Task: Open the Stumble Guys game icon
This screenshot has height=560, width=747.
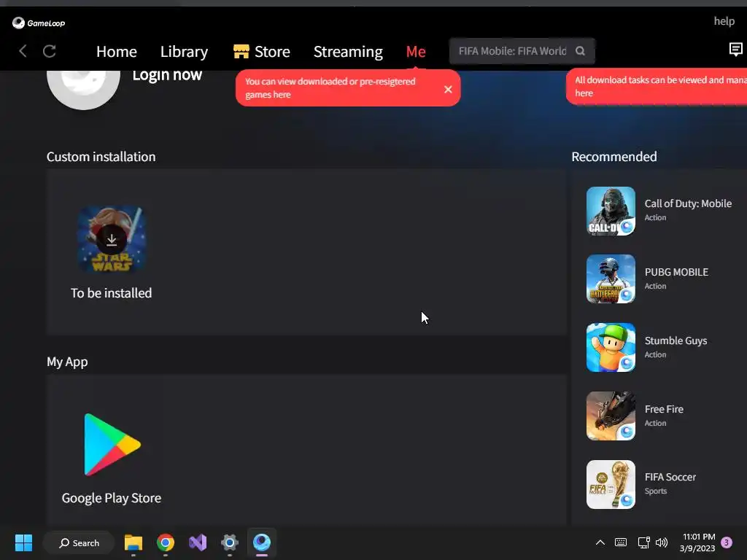Action: pyautogui.click(x=611, y=347)
